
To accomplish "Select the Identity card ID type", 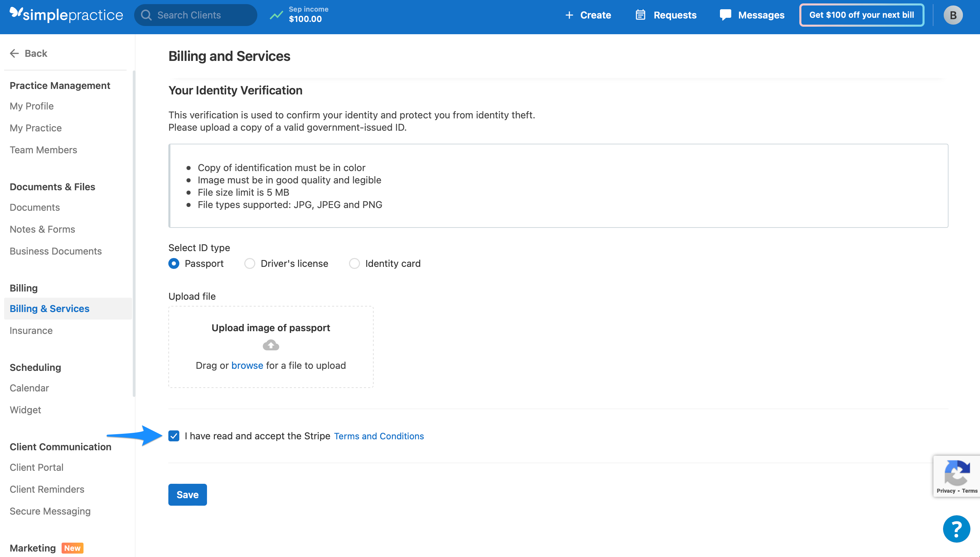I will pyautogui.click(x=354, y=263).
